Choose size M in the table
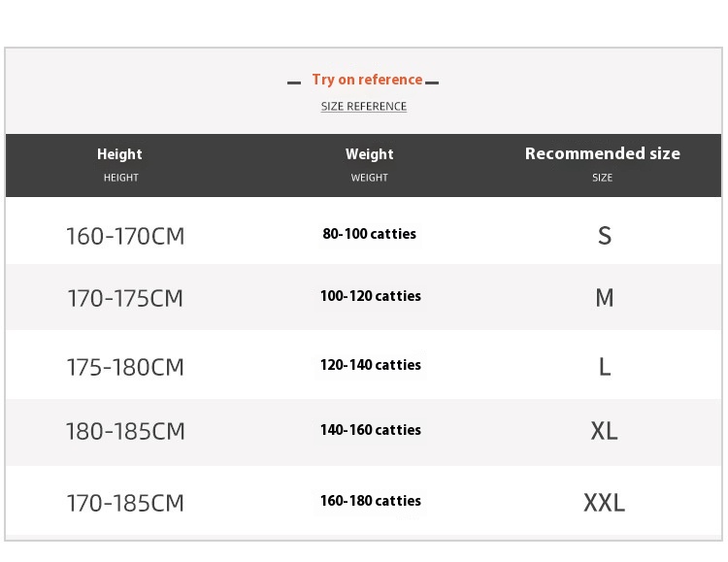 pyautogui.click(x=605, y=298)
